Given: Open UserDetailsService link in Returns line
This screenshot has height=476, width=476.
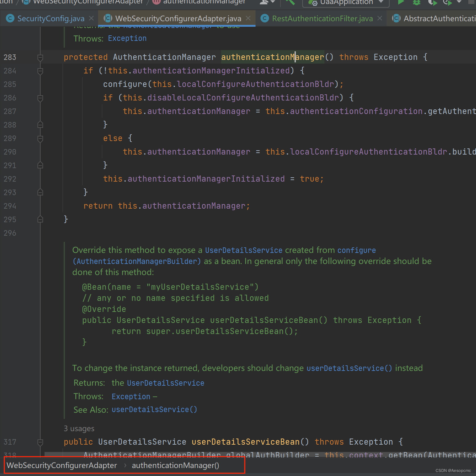Looking at the screenshot, I should point(166,383).
